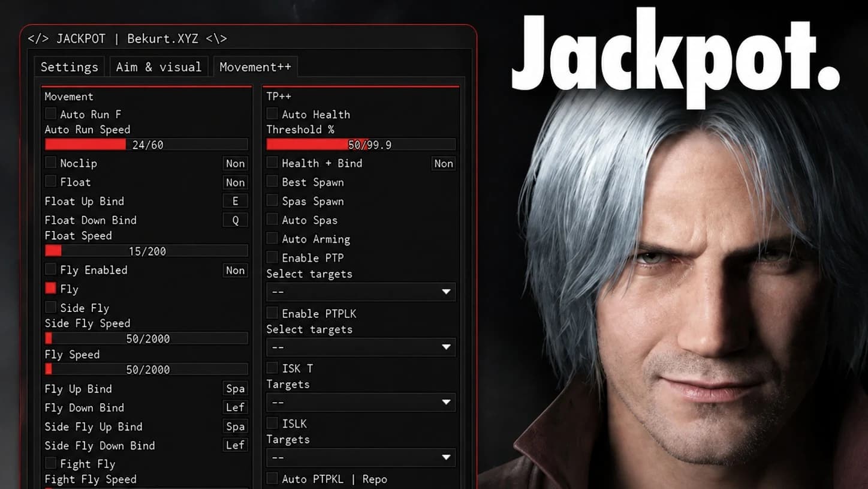The height and width of the screenshot is (489, 868).
Task: Adjust the Threshold % slider
Action: click(x=361, y=145)
